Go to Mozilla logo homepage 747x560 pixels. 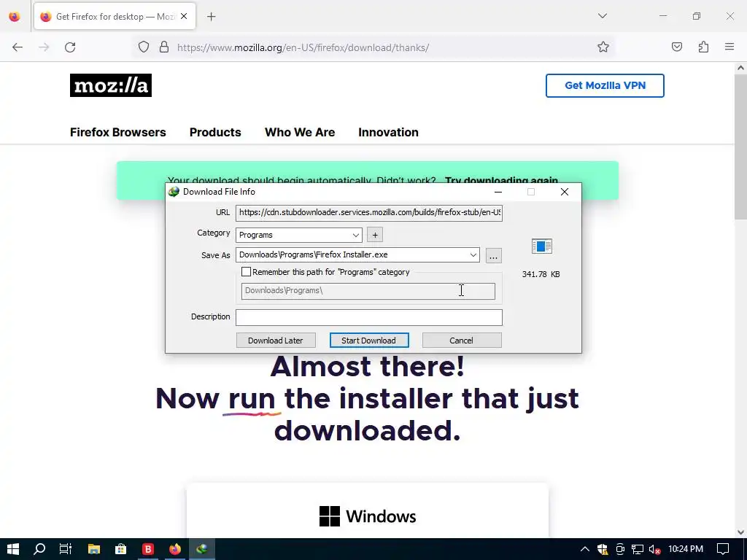click(x=111, y=85)
